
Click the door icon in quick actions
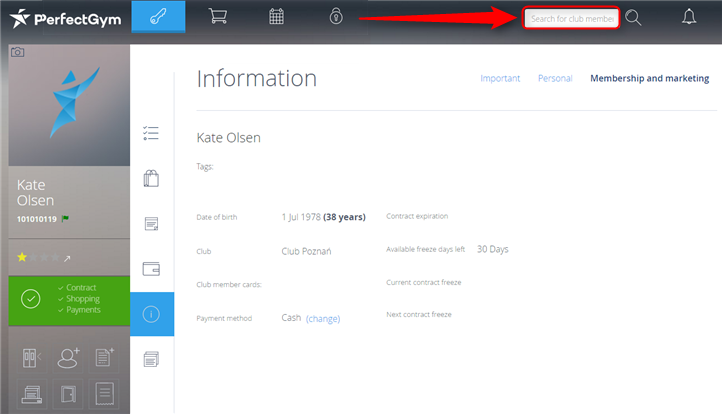(68, 394)
